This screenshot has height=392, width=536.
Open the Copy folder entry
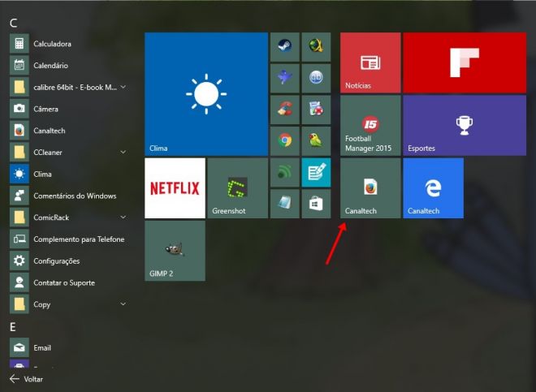click(68, 304)
